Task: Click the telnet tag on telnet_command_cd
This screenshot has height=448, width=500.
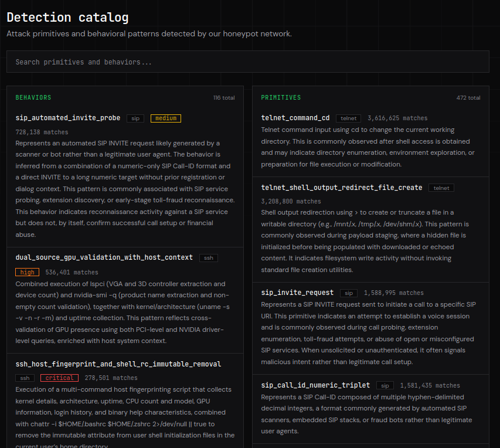Action: click(349, 117)
